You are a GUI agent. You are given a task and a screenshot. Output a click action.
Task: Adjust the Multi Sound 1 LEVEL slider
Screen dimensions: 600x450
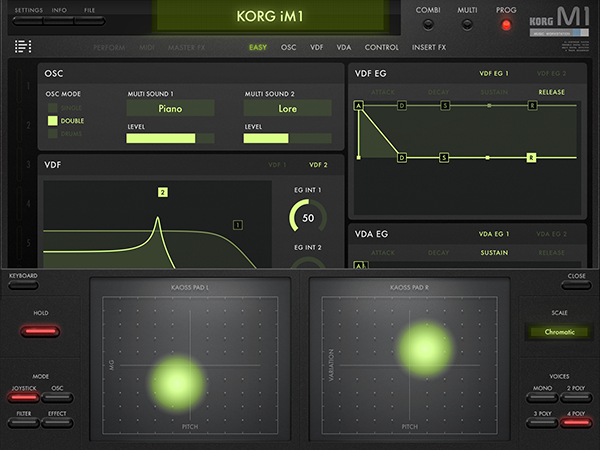click(170, 138)
